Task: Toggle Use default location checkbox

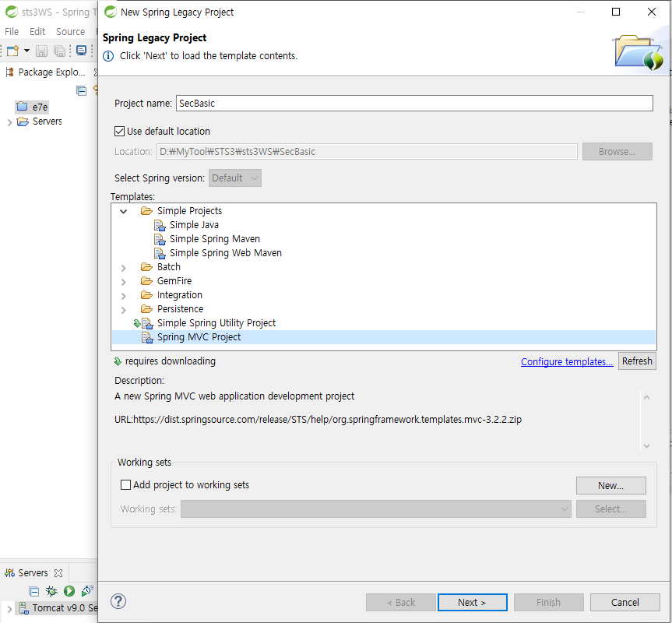Action: click(120, 131)
